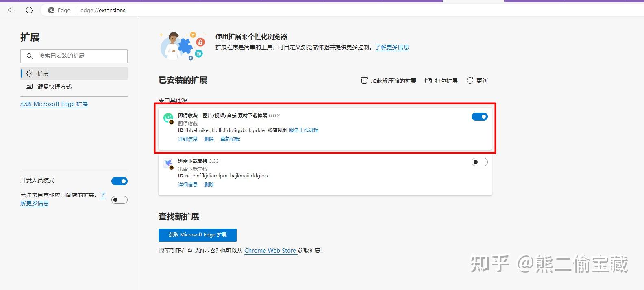This screenshot has width=644, height=290.
Task: Open 了解更多信息 link in the header banner
Action: (392, 47)
